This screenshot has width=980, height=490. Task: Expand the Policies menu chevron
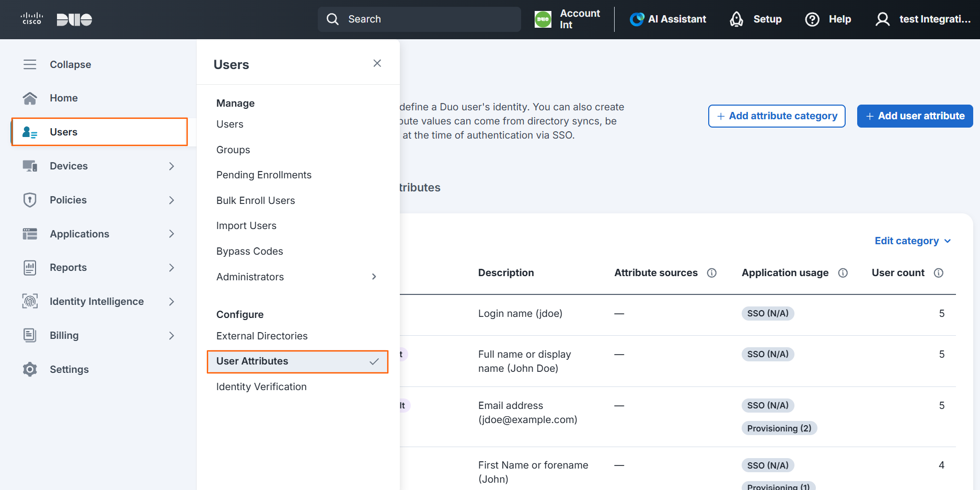click(171, 200)
